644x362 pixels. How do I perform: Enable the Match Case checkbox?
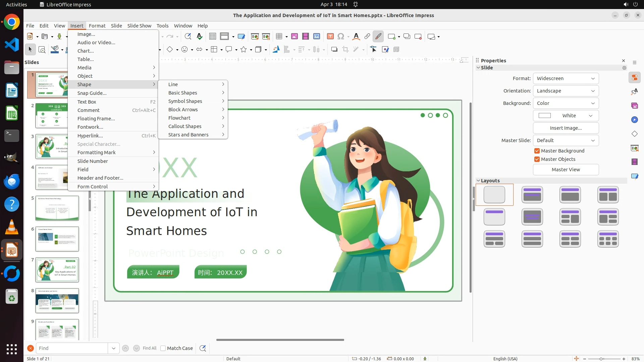(x=163, y=348)
